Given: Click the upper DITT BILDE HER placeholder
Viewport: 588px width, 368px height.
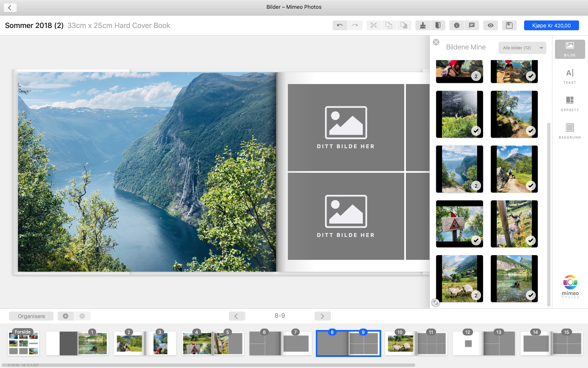Looking at the screenshot, I should (346, 128).
